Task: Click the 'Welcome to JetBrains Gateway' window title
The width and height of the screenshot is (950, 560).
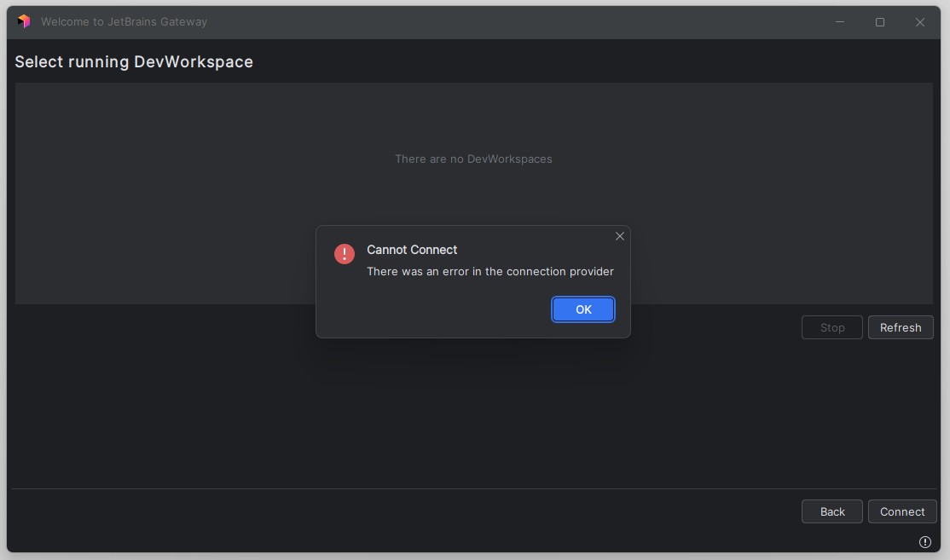Action: coord(125,22)
